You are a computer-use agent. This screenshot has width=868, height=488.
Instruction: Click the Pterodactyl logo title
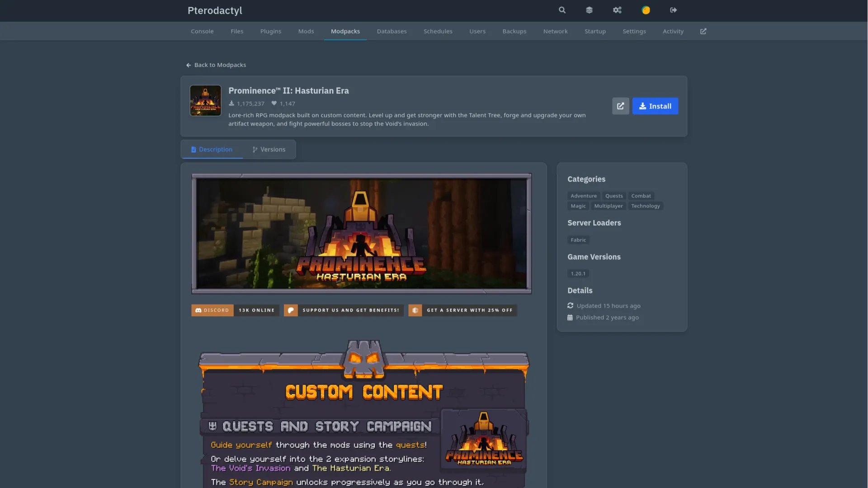coord(215,10)
